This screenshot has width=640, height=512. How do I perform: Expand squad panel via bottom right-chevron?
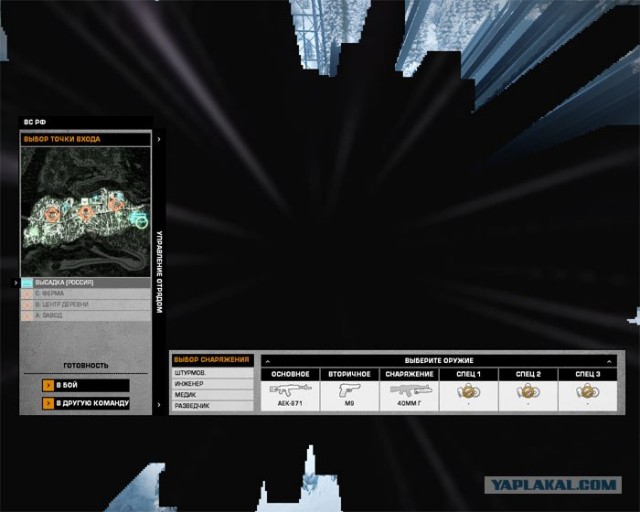click(x=159, y=405)
